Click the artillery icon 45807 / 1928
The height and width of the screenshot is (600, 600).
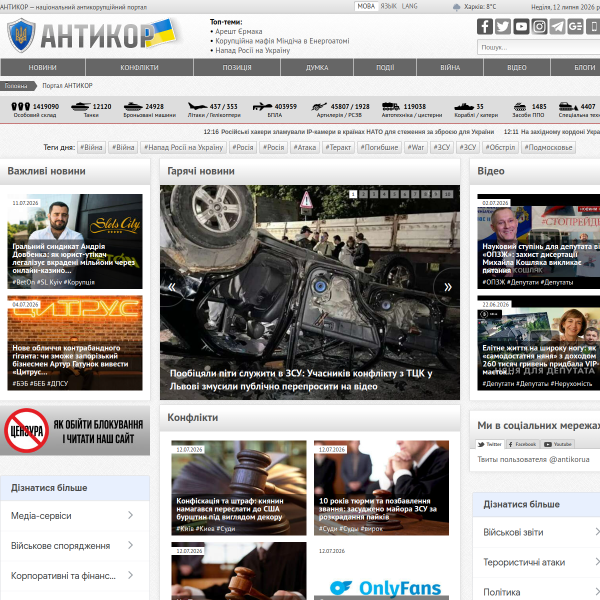click(318, 106)
